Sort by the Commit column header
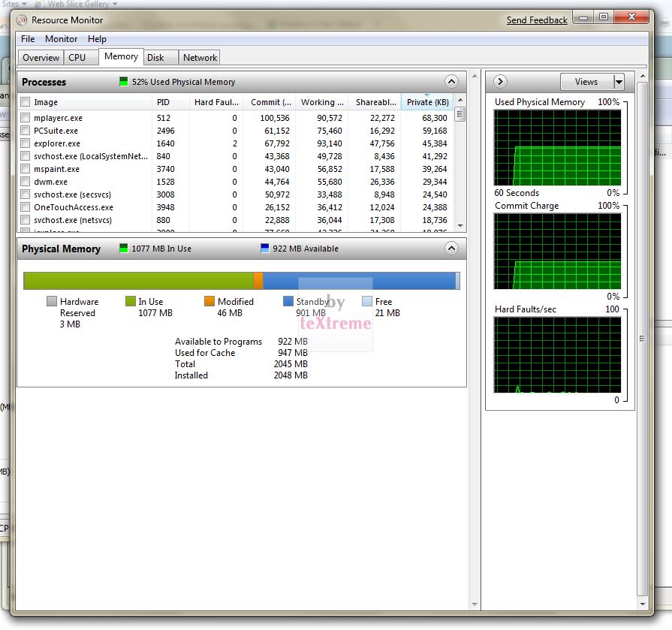The height and width of the screenshot is (630, 672). pyautogui.click(x=270, y=102)
